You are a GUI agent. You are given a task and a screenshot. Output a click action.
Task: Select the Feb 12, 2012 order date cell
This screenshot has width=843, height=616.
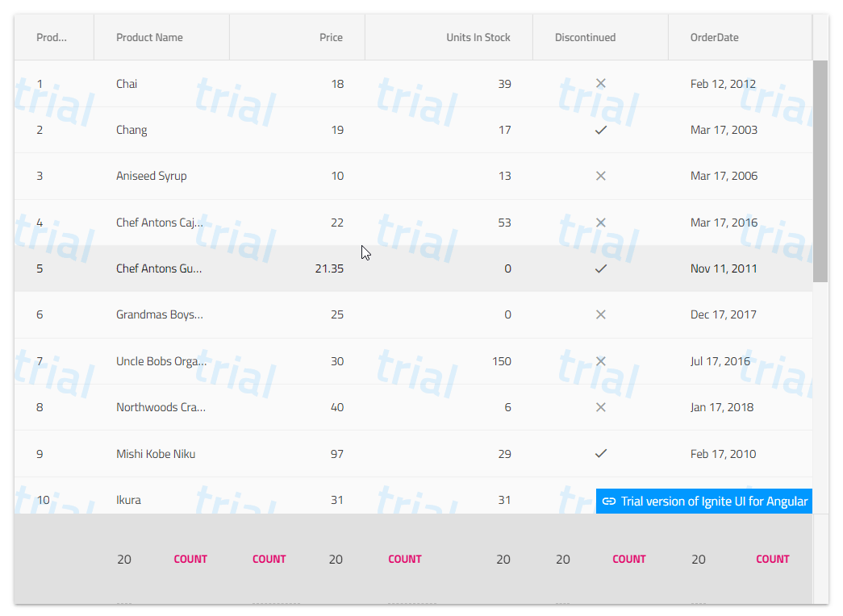pos(723,84)
